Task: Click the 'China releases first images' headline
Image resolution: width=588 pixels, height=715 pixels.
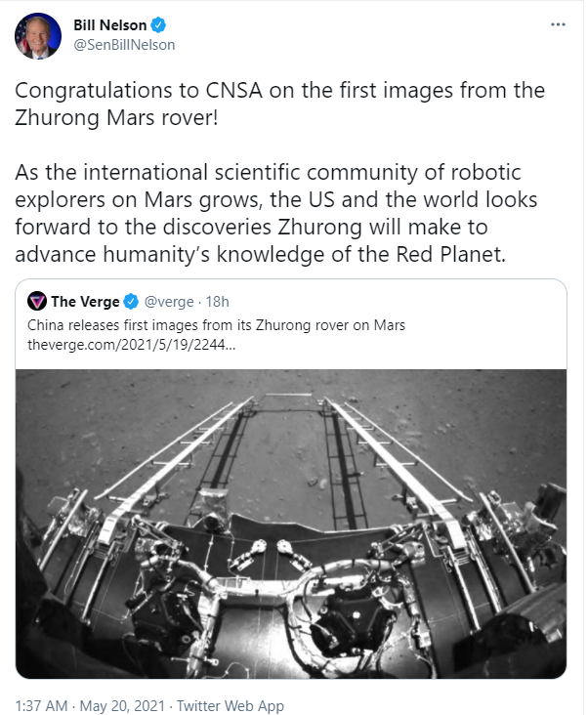Action: point(216,324)
